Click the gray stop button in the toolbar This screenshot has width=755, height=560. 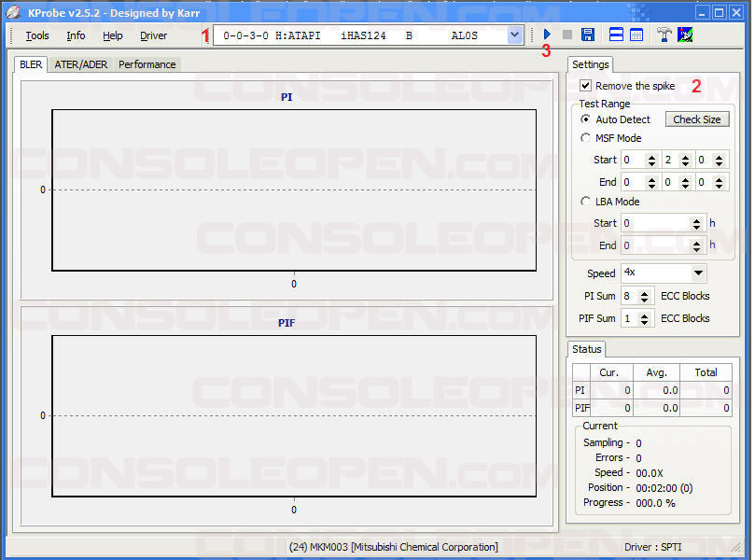coord(567,35)
